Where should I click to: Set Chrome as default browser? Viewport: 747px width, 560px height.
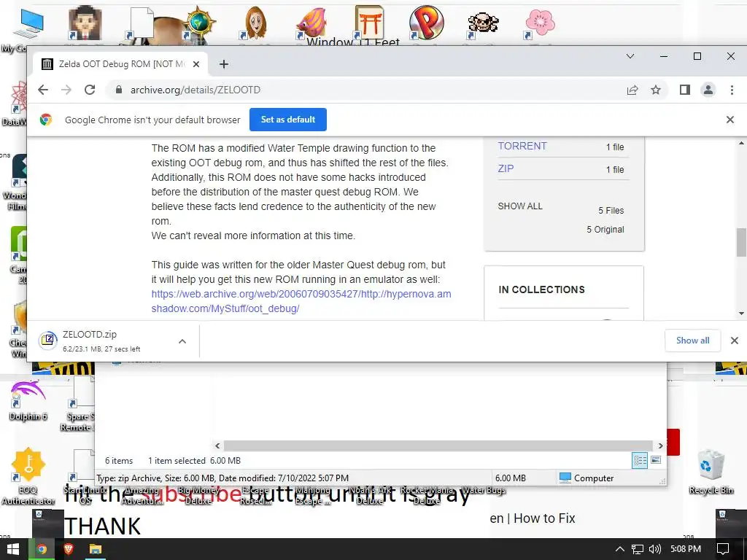[287, 120]
